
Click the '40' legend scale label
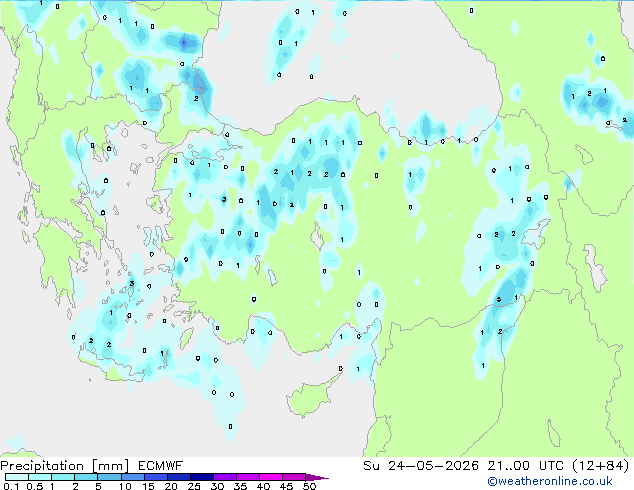263,486
